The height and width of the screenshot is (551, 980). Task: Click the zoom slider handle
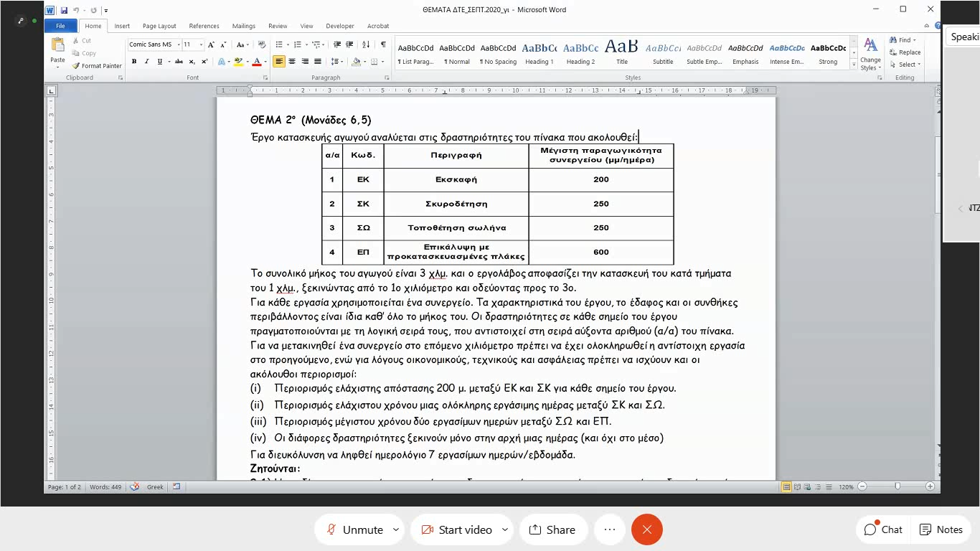point(897,486)
